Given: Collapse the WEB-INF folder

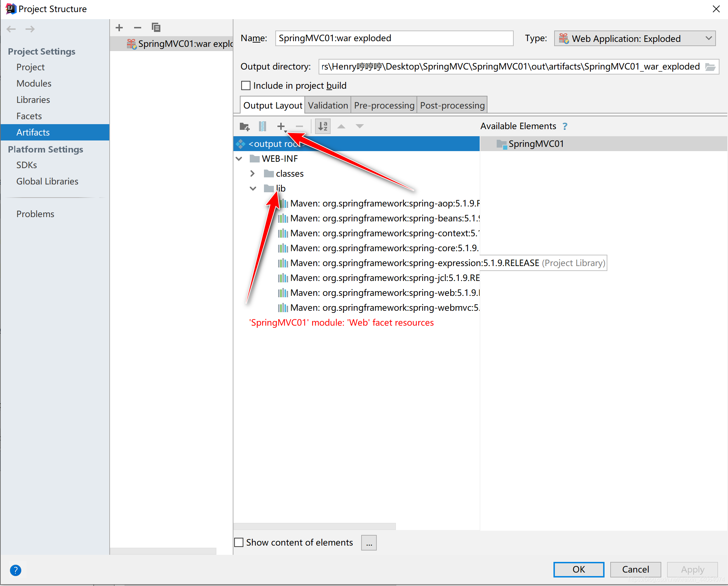Looking at the screenshot, I should 239,159.
